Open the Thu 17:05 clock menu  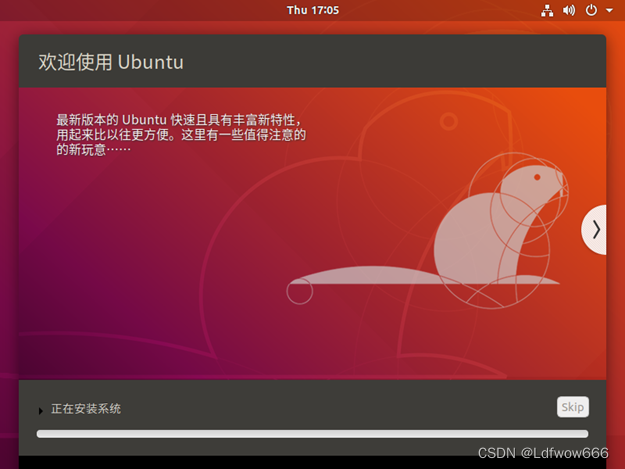[x=313, y=10]
